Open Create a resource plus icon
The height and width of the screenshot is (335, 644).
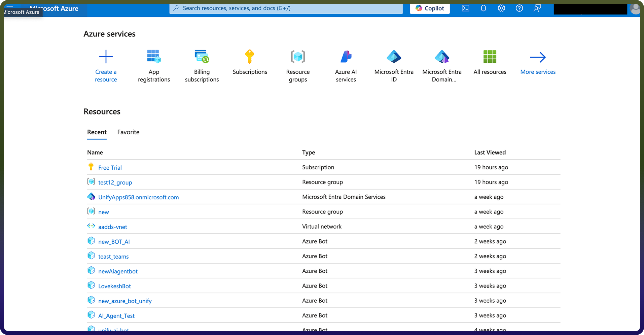point(106,57)
